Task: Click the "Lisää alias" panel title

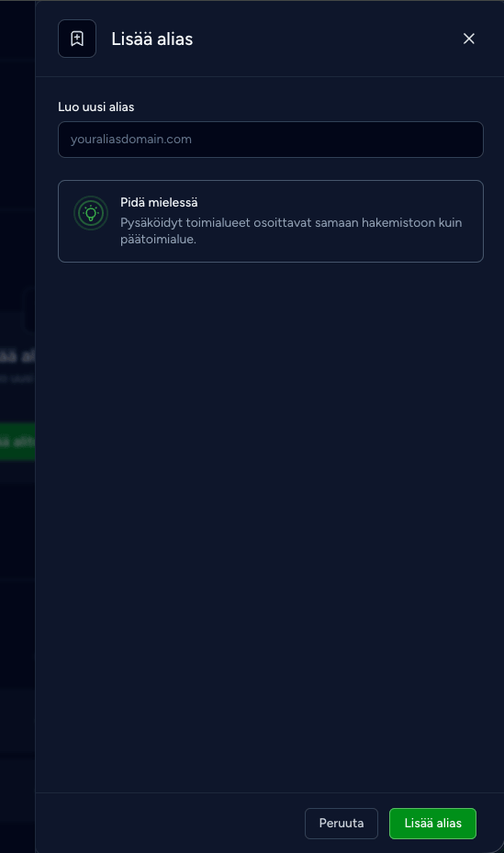Action: tap(152, 39)
